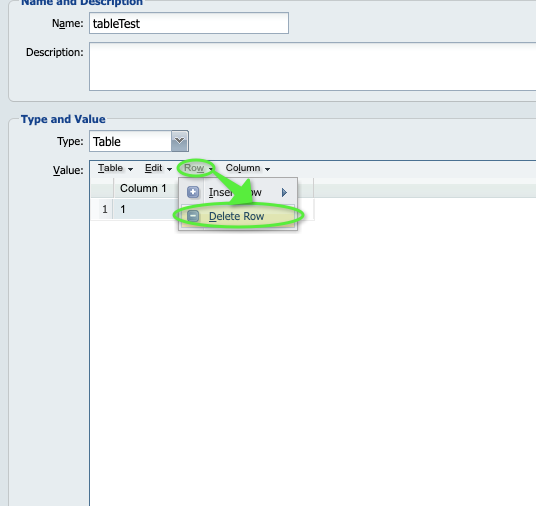The height and width of the screenshot is (506, 536).
Task: Select the Delete Row menu entry
Action: tap(238, 216)
